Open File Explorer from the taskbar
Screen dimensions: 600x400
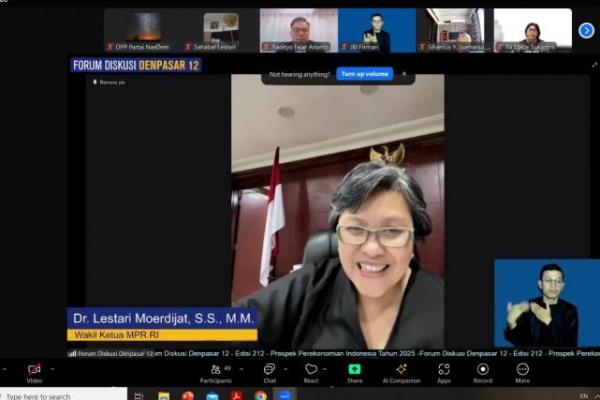[x=164, y=396]
